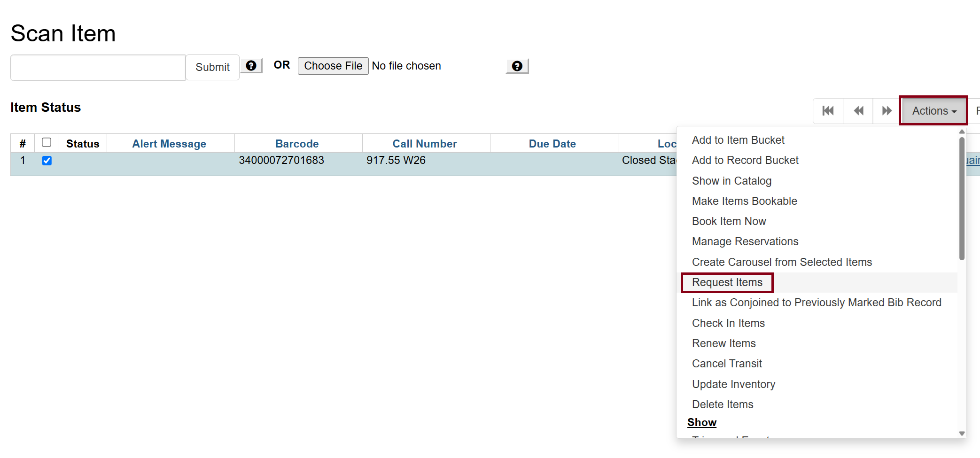Uncheck the row 1 item checkbox
Viewport: 980px width, 458px height.
tap(47, 161)
